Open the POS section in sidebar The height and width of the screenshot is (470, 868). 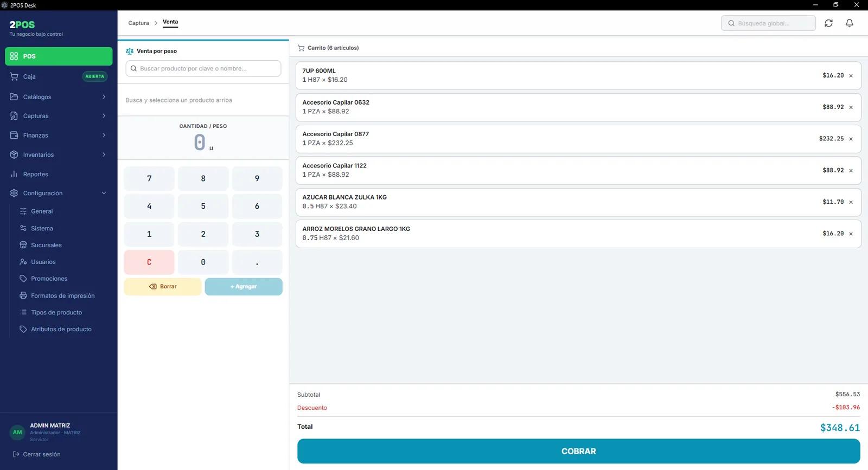[x=59, y=56]
